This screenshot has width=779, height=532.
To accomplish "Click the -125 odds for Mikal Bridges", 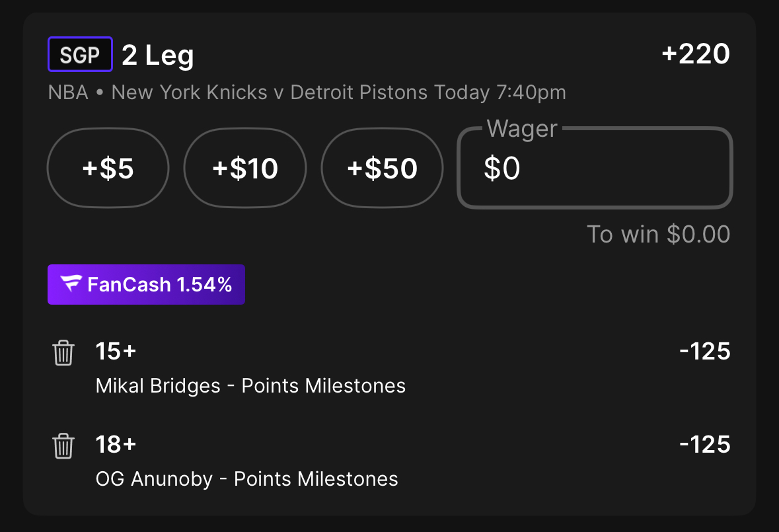I will tap(704, 351).
